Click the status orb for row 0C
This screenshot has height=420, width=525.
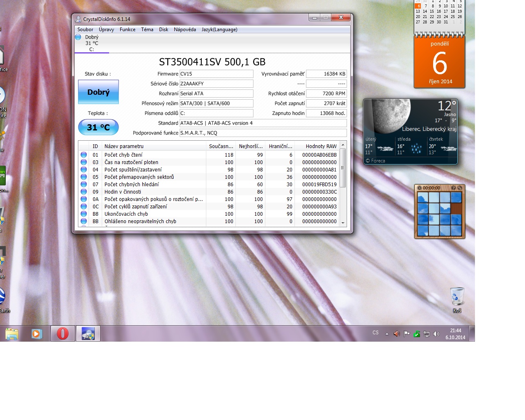click(x=84, y=206)
